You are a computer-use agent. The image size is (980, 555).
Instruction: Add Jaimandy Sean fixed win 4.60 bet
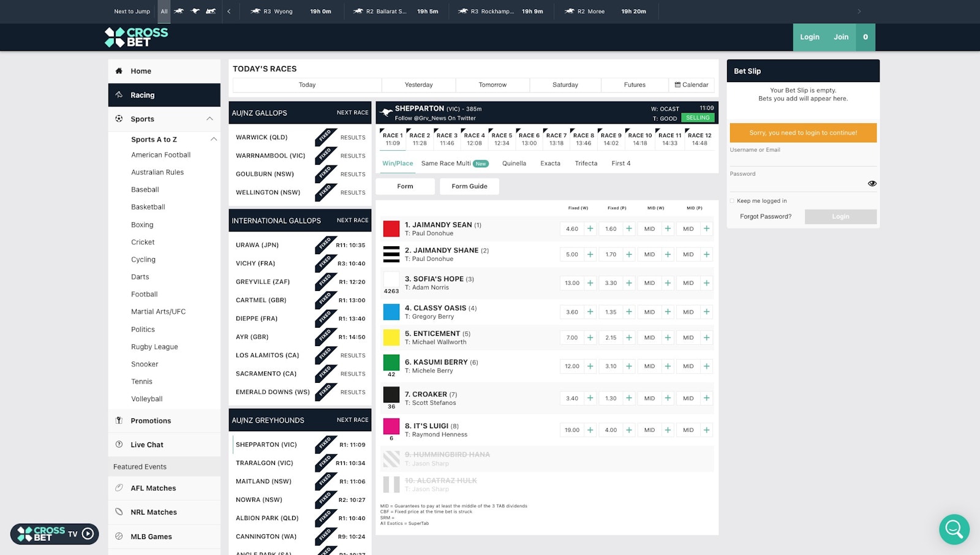[590, 229]
